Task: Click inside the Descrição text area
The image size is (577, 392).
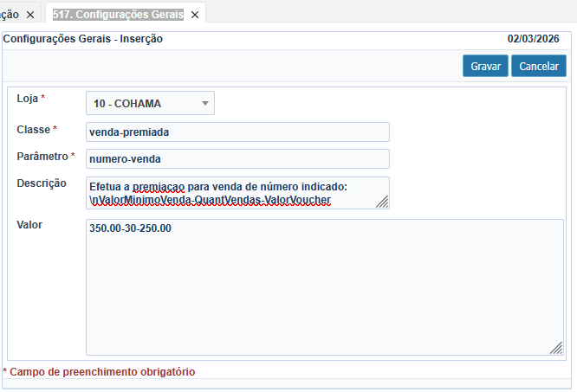Action: pos(237,193)
